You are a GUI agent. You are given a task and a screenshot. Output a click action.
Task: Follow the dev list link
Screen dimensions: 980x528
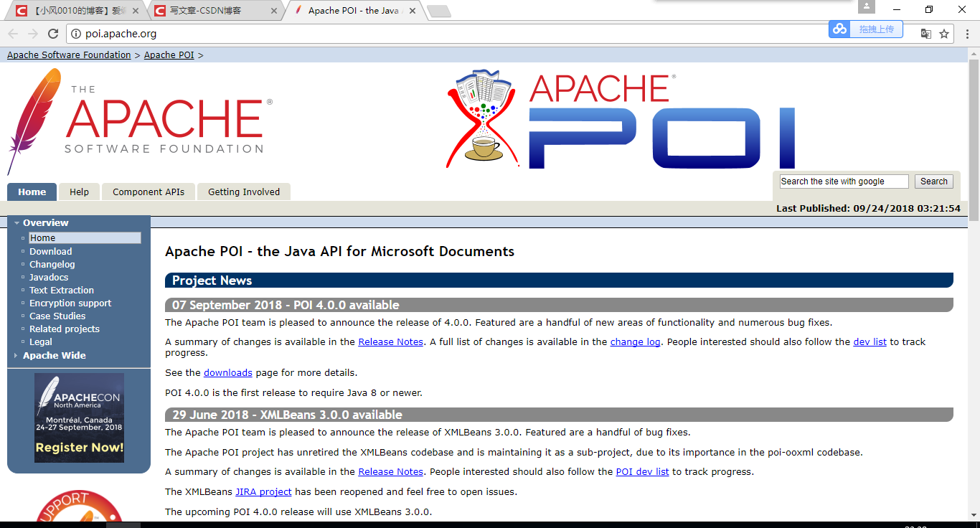[x=870, y=341]
